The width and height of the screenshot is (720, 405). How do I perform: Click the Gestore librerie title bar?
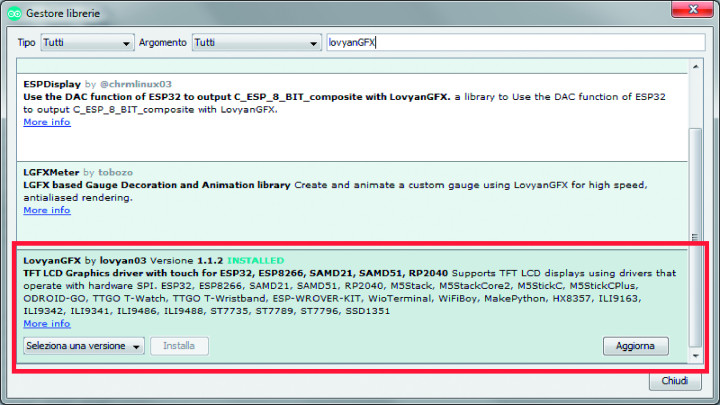(x=300, y=12)
